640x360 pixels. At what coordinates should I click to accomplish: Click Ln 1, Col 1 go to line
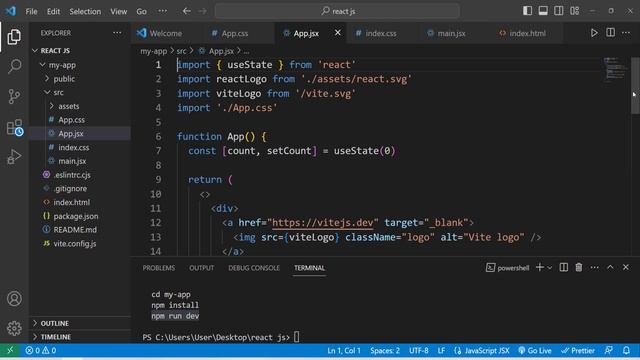click(344, 350)
